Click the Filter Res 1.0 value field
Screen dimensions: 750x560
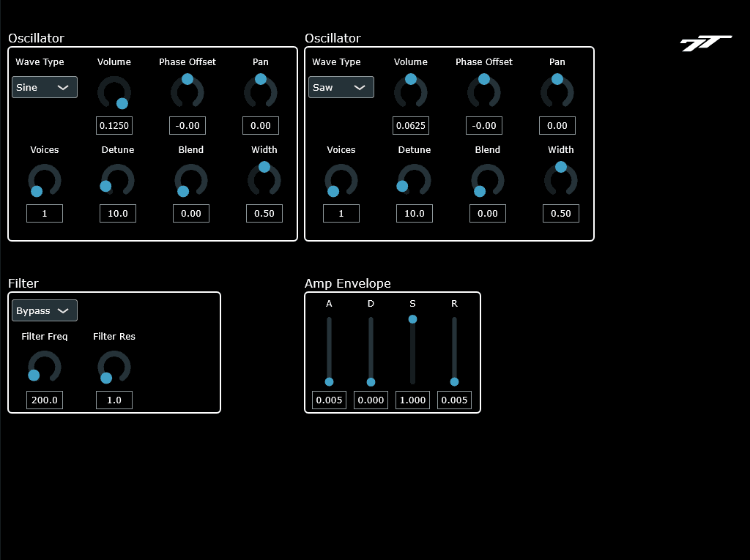click(114, 400)
